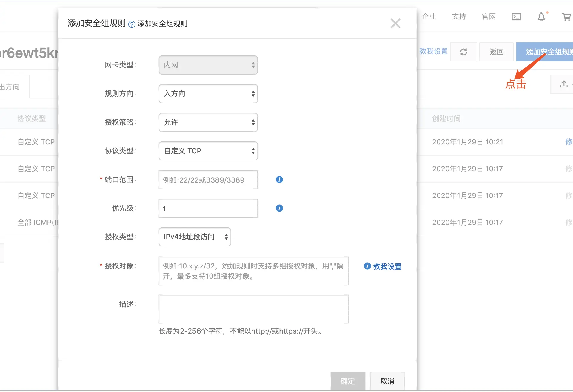Image resolution: width=573 pixels, height=392 pixels.
Task: Click info icon beside port range field
Action: click(279, 180)
